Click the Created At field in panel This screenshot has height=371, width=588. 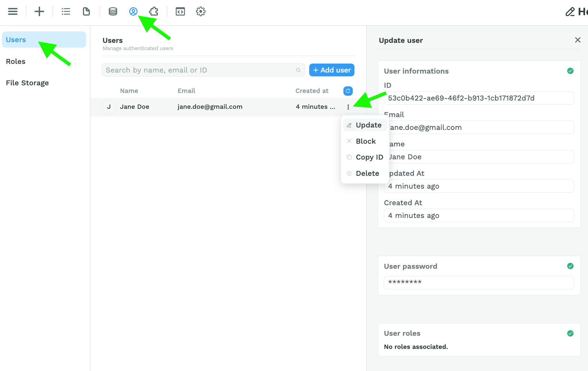point(479,216)
